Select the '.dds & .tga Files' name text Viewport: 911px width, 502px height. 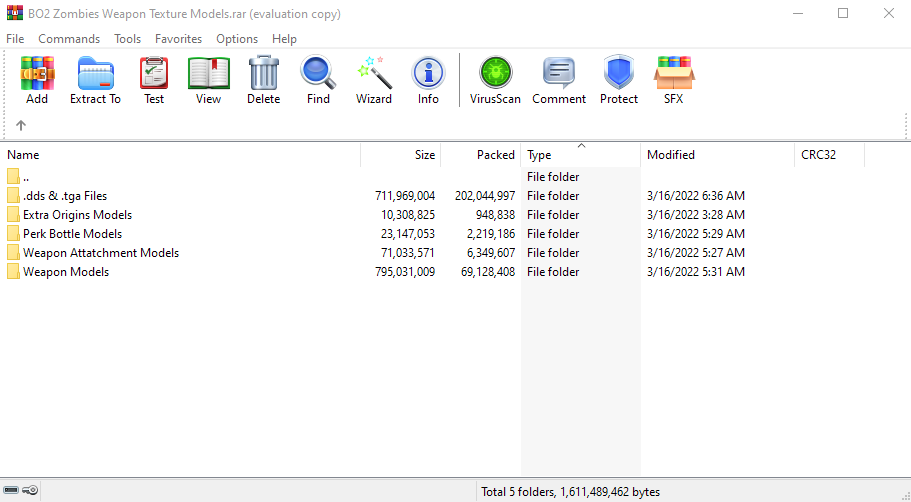click(x=65, y=196)
